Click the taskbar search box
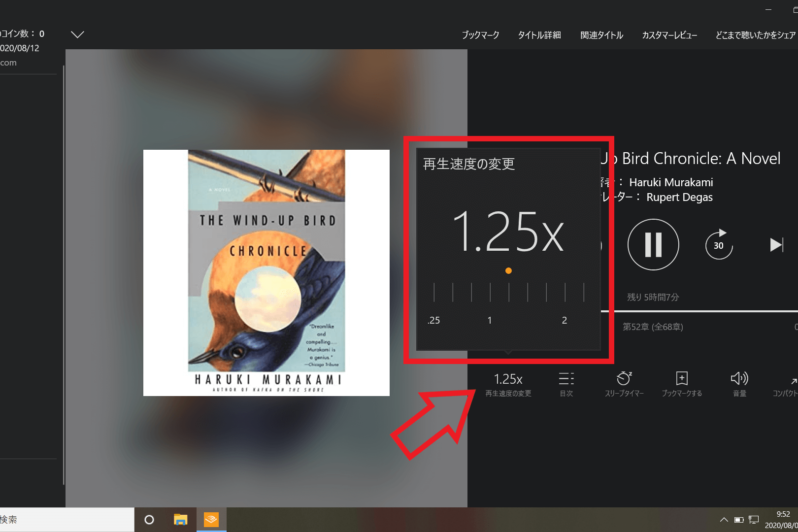The width and height of the screenshot is (798, 532). click(x=67, y=520)
